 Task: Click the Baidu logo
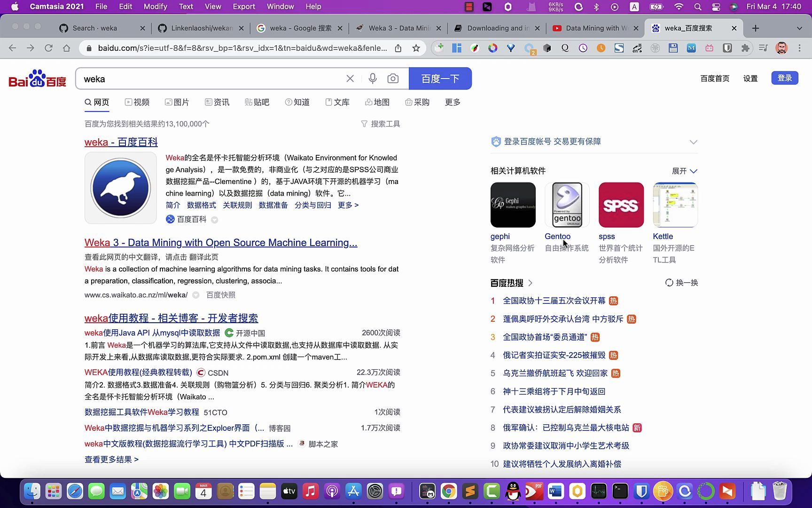tap(38, 79)
